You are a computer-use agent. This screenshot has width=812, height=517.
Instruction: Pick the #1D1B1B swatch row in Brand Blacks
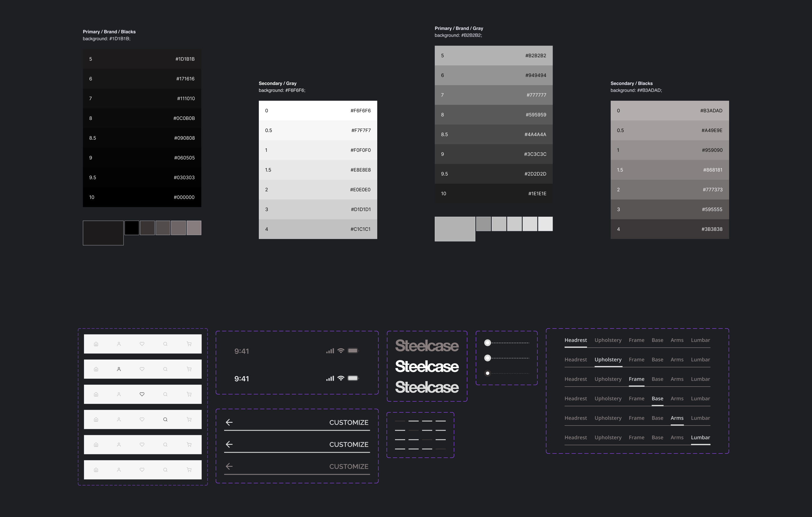pyautogui.click(x=142, y=59)
